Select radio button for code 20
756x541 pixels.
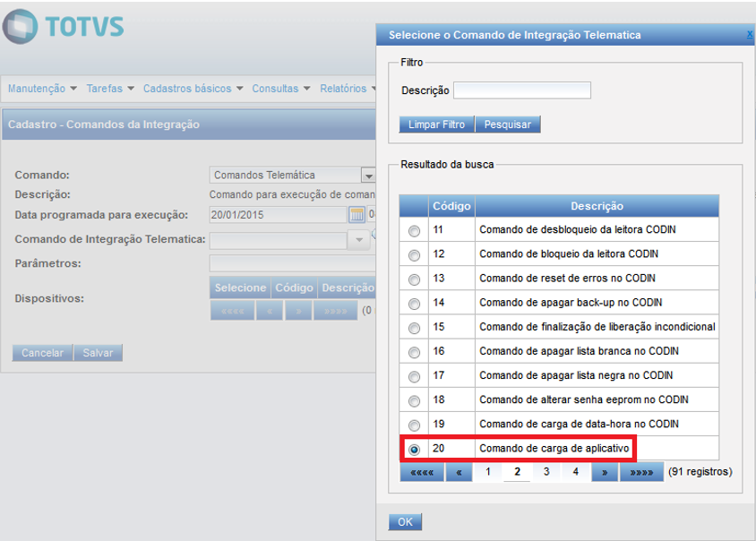(414, 450)
